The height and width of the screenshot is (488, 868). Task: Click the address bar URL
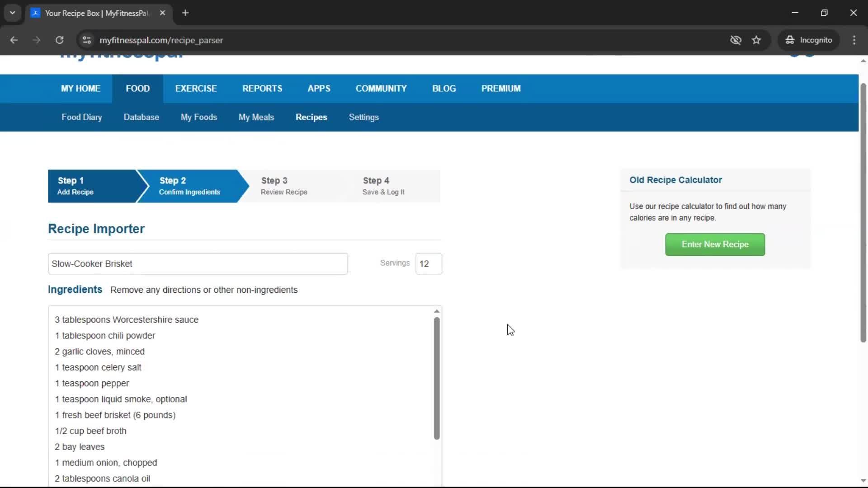click(161, 40)
